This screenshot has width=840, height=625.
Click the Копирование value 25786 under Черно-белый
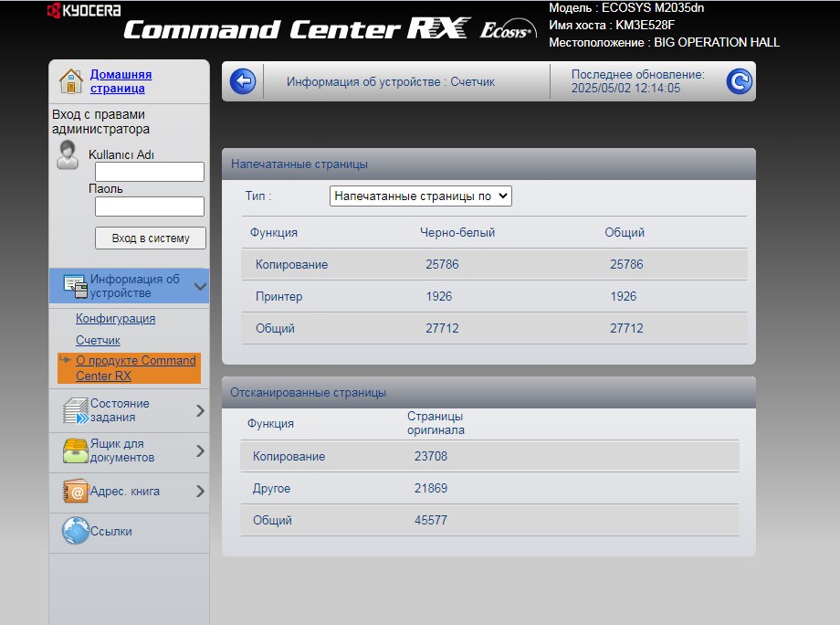click(x=442, y=264)
